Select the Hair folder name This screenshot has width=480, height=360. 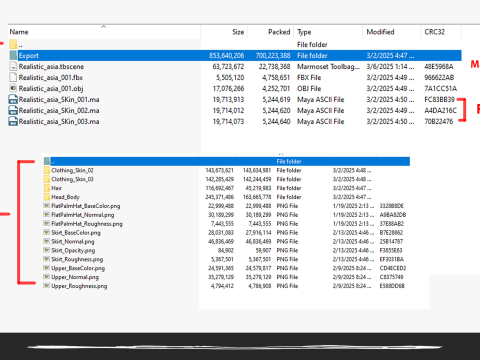57,188
